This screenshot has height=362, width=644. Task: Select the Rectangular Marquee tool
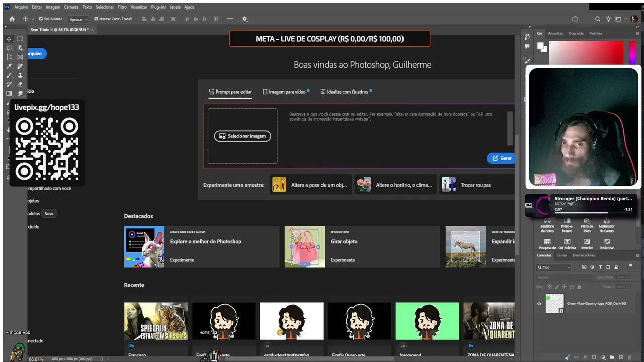pos(20,39)
